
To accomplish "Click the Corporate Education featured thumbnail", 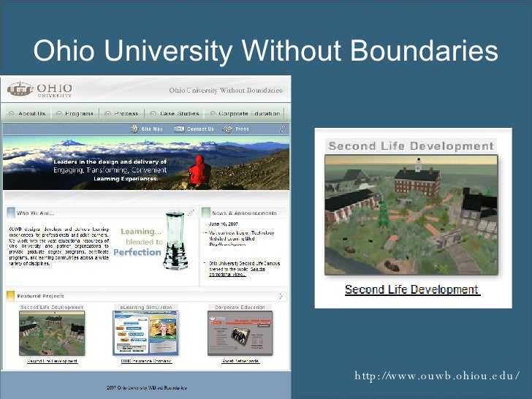I will [240, 333].
